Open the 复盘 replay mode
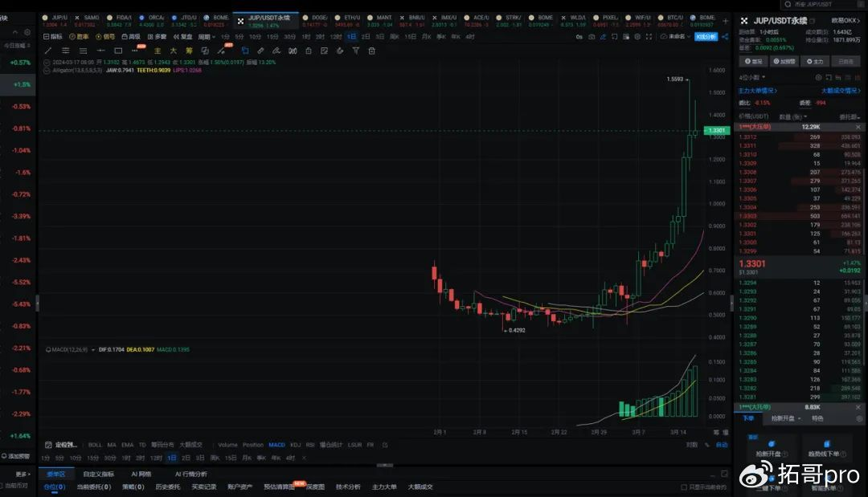 tap(182, 37)
